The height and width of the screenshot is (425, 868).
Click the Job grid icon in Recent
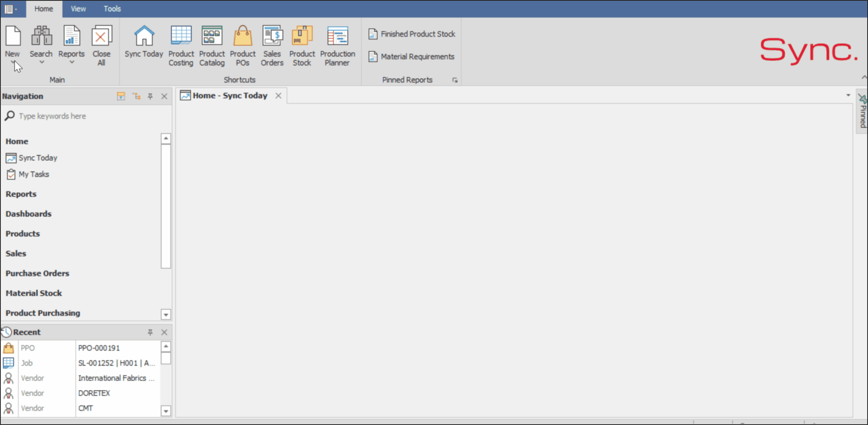pyautogui.click(x=9, y=363)
